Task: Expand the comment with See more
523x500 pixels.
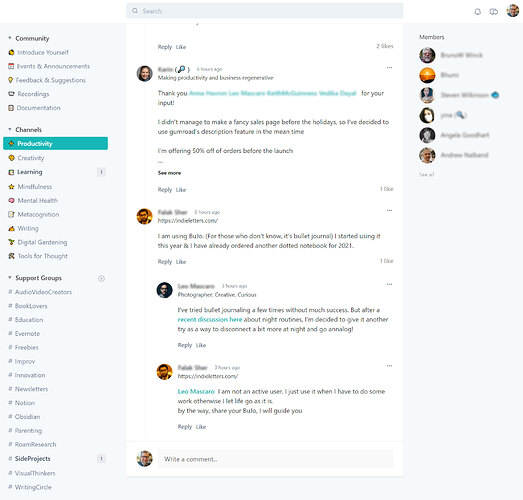Action: tap(169, 173)
